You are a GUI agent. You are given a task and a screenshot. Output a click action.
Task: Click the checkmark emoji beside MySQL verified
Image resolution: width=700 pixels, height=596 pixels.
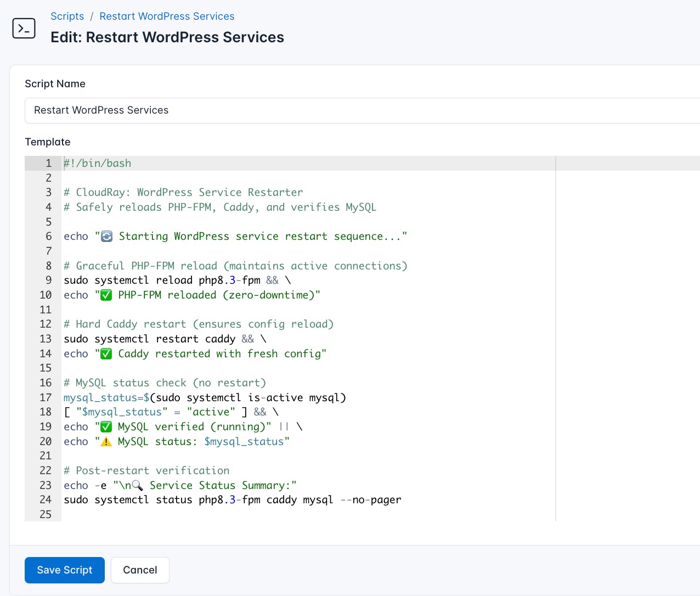coord(105,426)
